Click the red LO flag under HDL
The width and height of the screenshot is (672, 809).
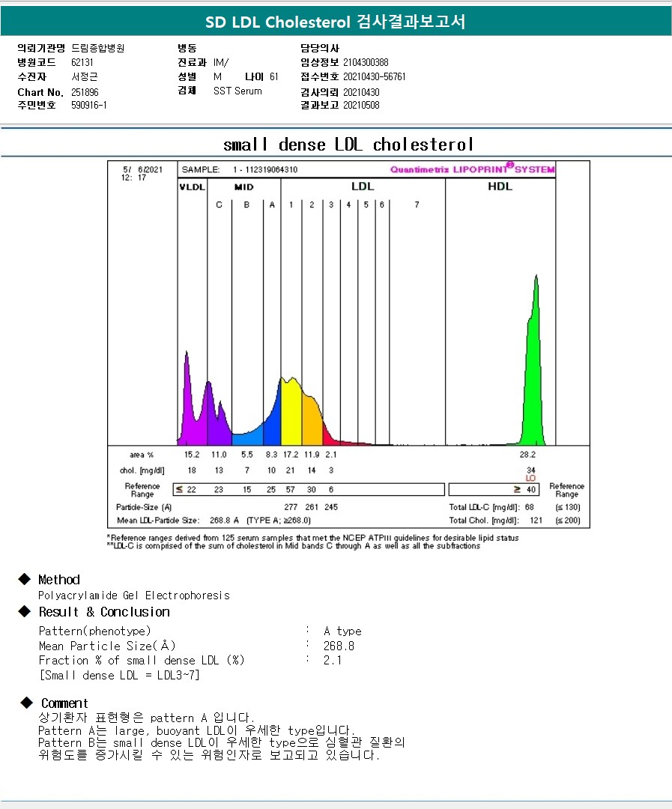click(530, 478)
